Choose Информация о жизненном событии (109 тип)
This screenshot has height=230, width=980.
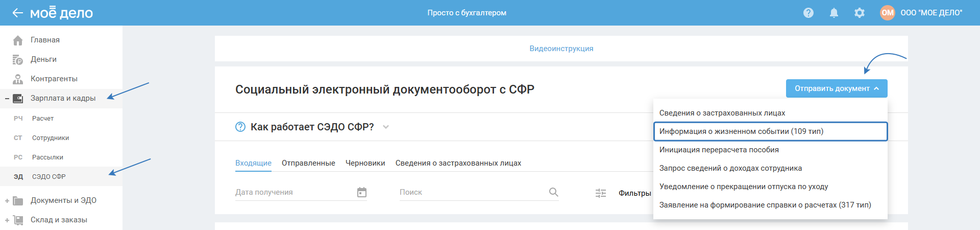pyautogui.click(x=770, y=131)
